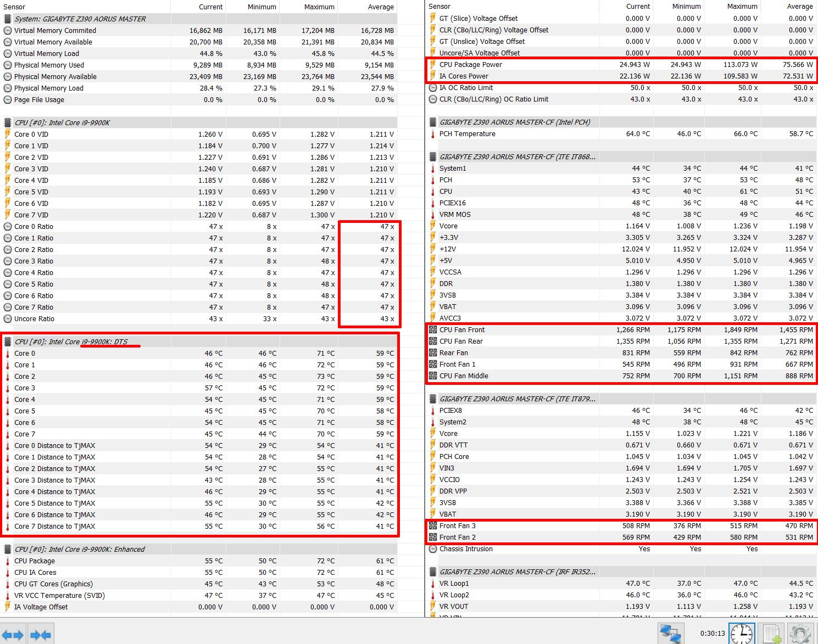Viewport: 818px width, 644px height.
Task: Select the DDR VPP row label
Action: 453,491
